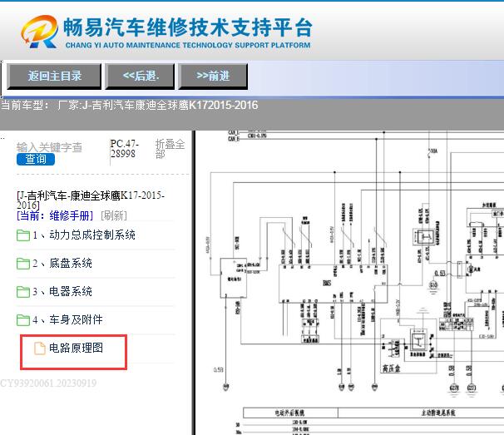Click the 畅易汽车维修技术支持平台 title text

click(188, 27)
